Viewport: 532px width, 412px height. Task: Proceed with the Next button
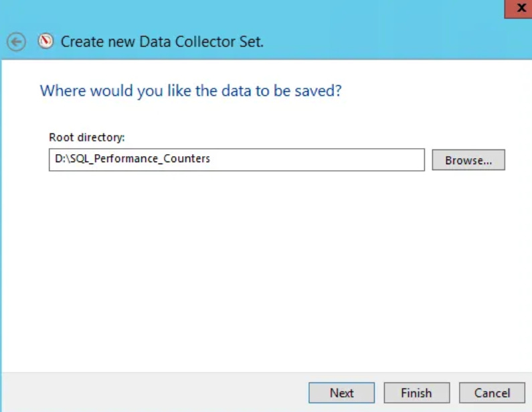[342, 393]
